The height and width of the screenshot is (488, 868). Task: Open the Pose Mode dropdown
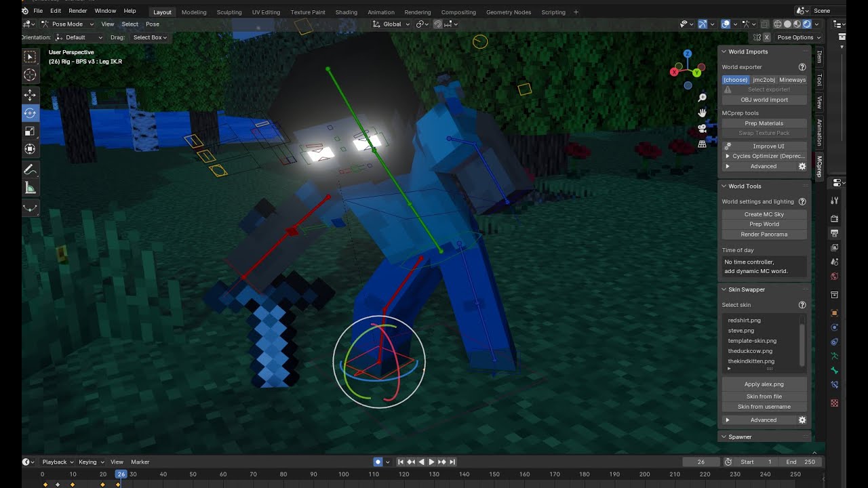pos(68,24)
